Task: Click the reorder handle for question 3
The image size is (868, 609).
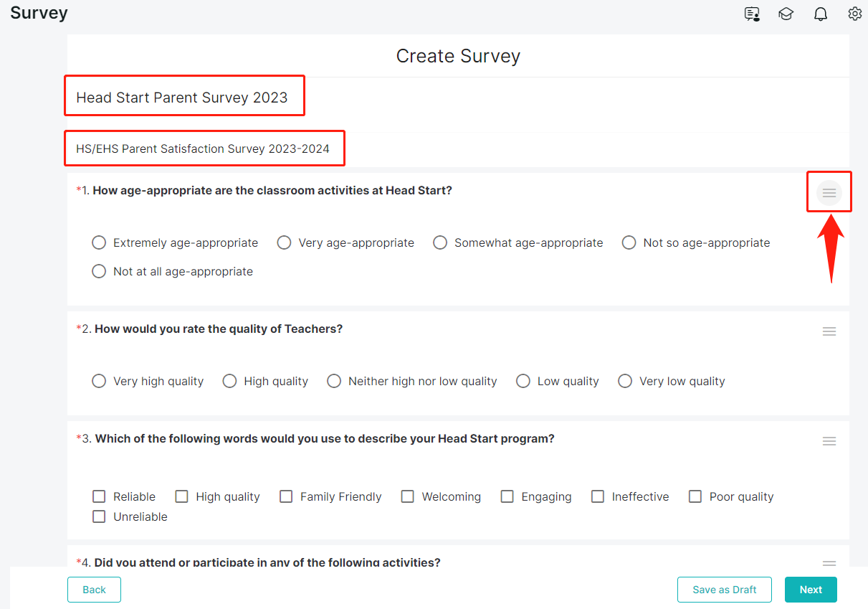Action: [x=829, y=441]
